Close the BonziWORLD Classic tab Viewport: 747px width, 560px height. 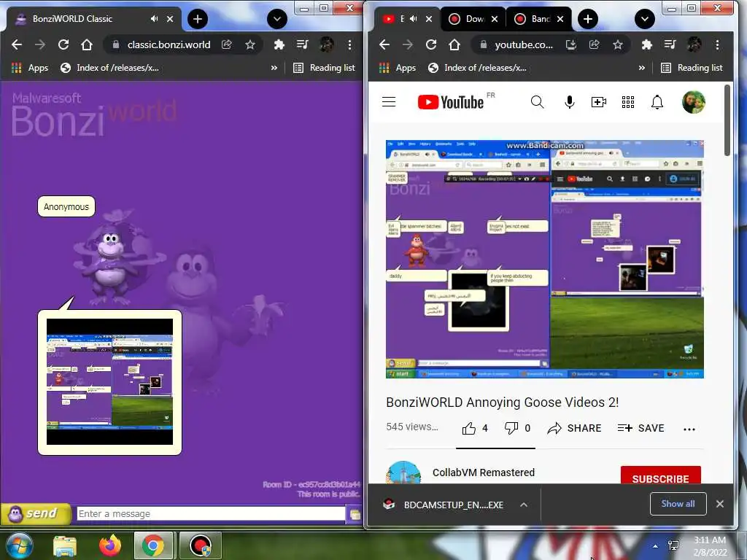[170, 19]
